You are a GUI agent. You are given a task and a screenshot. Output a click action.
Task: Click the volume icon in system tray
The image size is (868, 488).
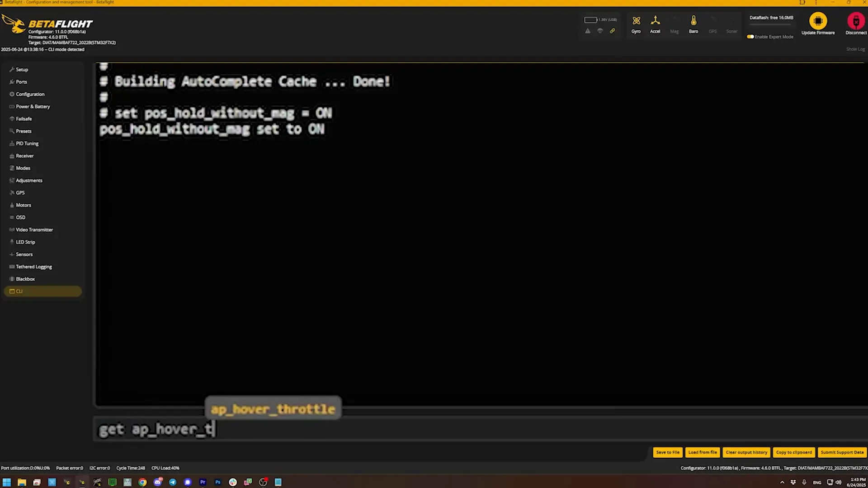pos(839,482)
